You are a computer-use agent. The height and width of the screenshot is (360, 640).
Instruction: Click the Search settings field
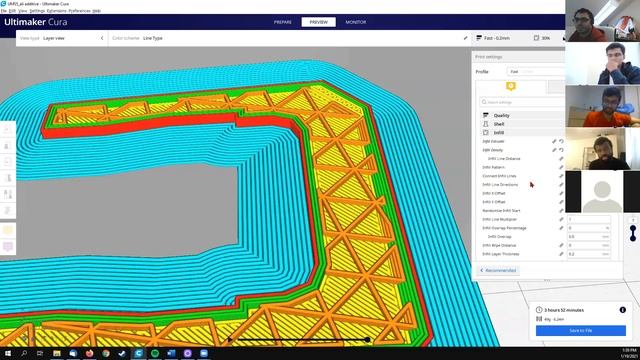point(522,102)
